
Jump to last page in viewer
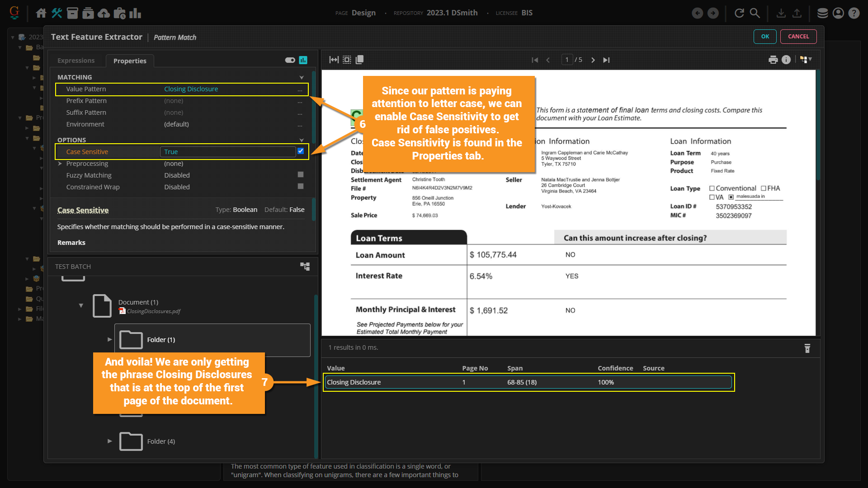coord(606,60)
